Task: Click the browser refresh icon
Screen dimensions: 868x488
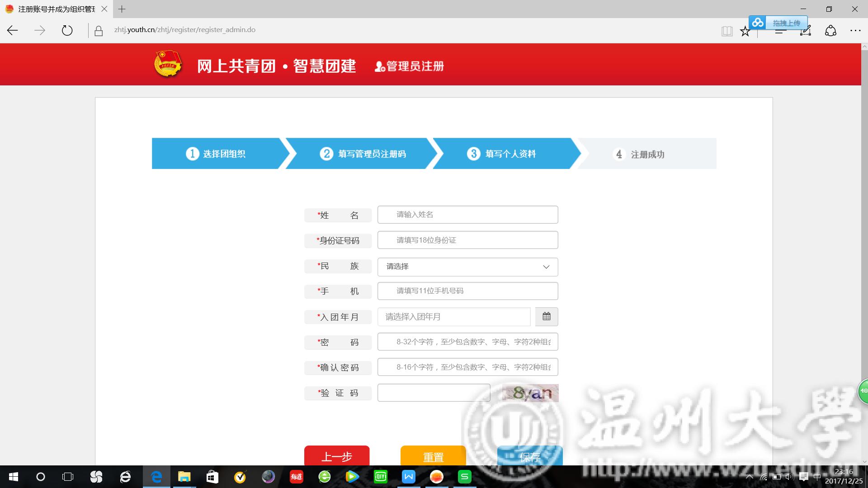Action: pyautogui.click(x=67, y=30)
